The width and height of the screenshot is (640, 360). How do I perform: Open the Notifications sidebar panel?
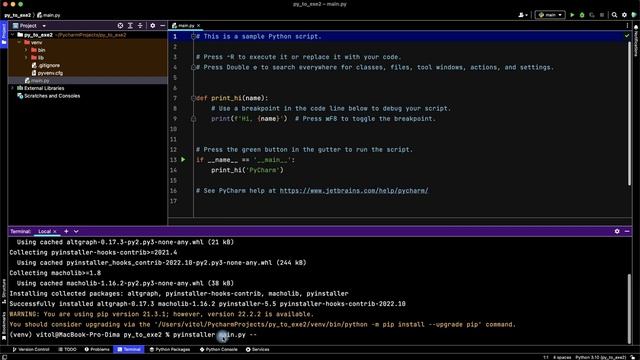coord(636,40)
